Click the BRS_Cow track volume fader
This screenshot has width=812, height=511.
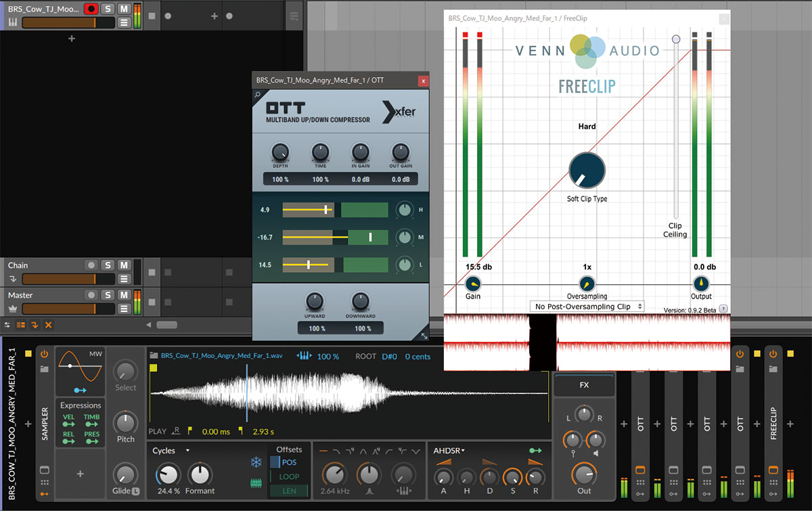[x=68, y=23]
